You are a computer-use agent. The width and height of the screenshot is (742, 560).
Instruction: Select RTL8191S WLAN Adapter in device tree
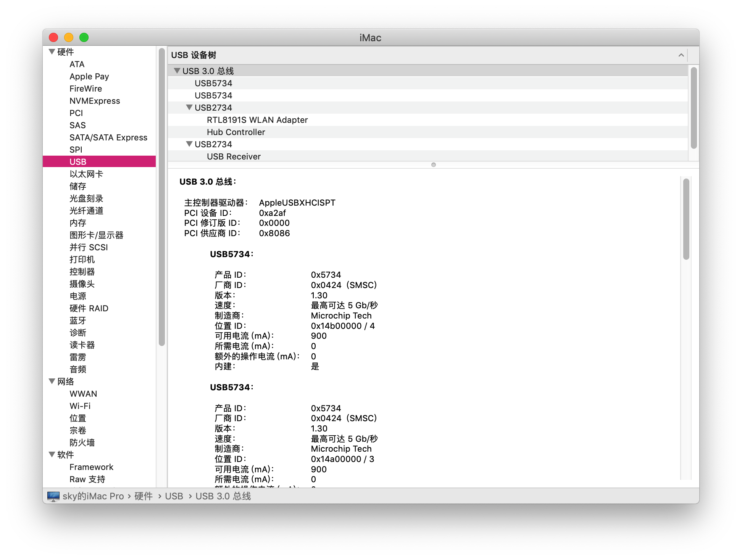pos(257,120)
